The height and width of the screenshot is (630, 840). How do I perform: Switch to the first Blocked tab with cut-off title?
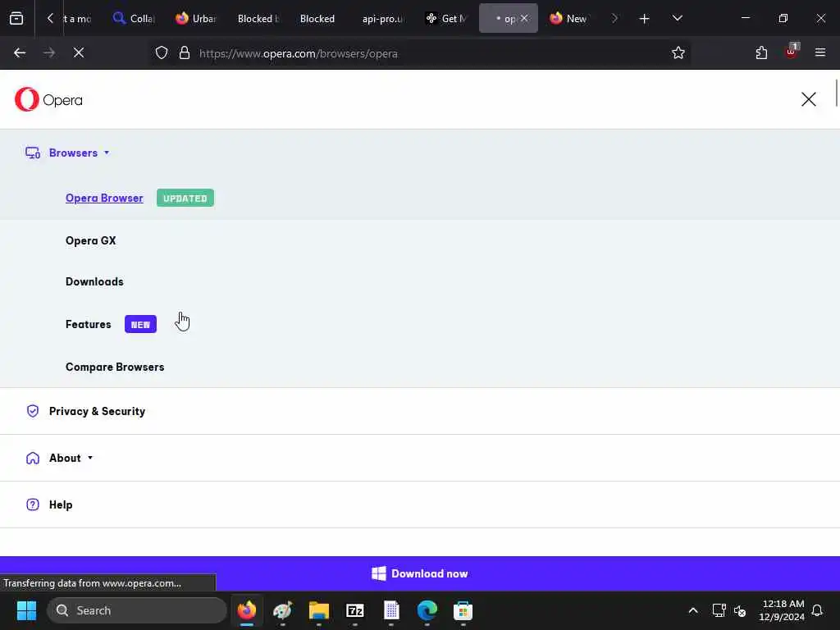tap(258, 19)
